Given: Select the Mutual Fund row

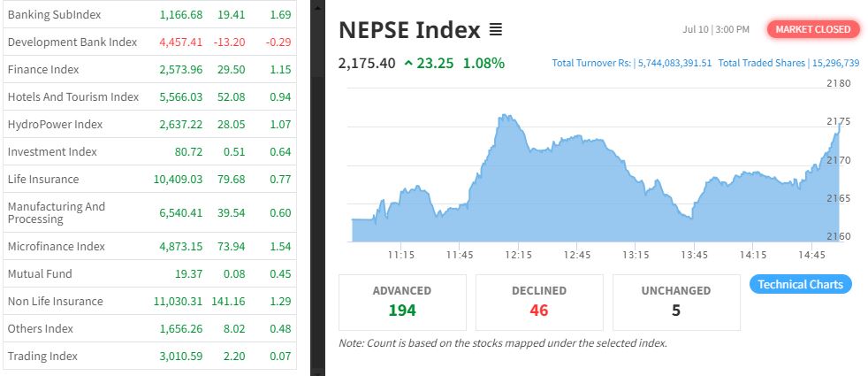Looking at the screenshot, I should pyautogui.click(x=40, y=273).
